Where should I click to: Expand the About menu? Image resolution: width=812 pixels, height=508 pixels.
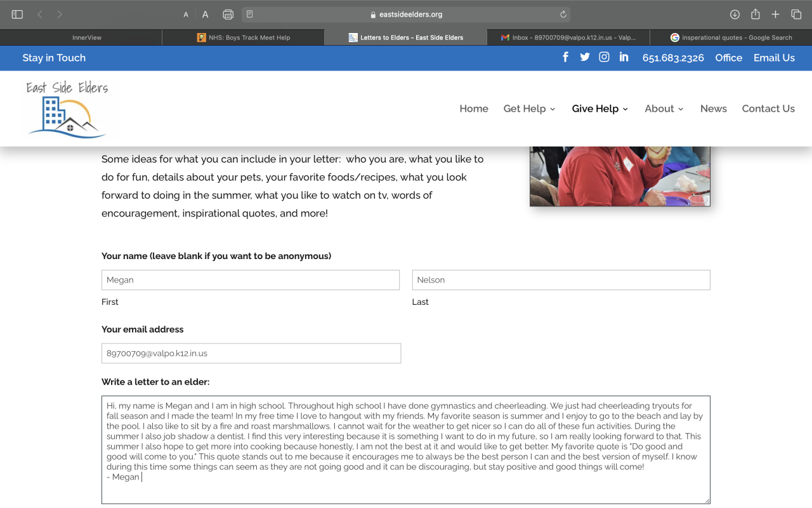click(664, 109)
